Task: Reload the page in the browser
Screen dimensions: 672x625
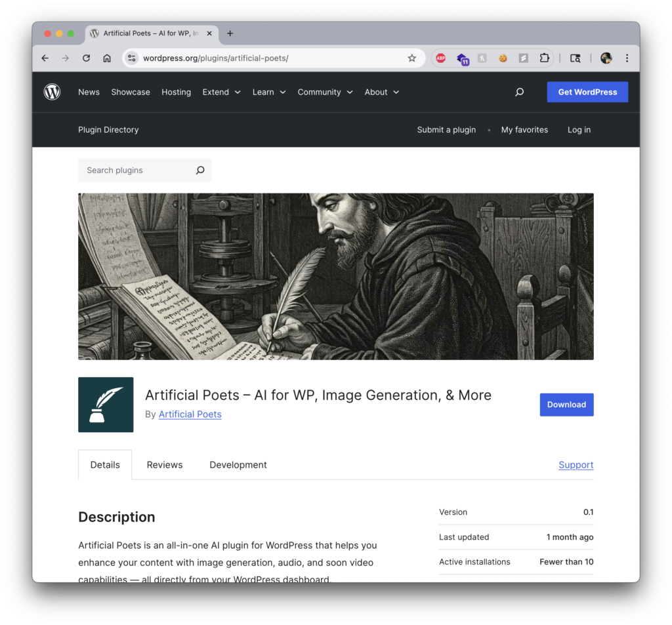Action: pyautogui.click(x=86, y=58)
